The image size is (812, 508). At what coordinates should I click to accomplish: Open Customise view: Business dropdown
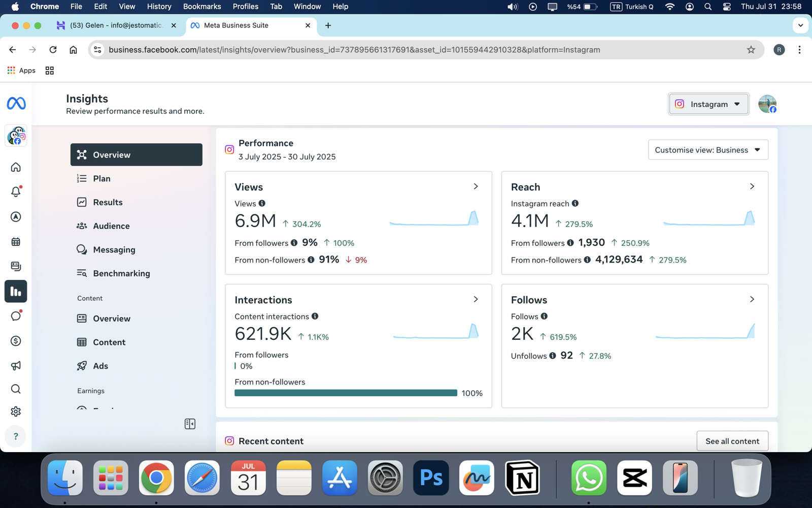(x=707, y=150)
